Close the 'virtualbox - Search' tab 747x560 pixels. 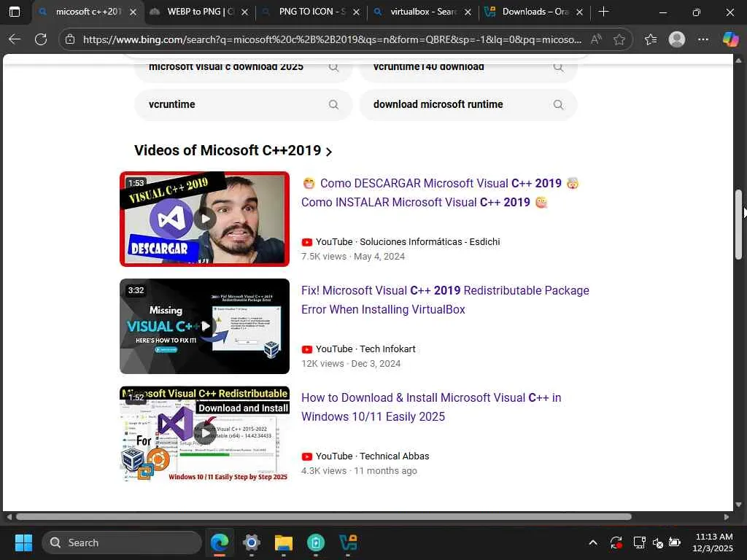468,12
